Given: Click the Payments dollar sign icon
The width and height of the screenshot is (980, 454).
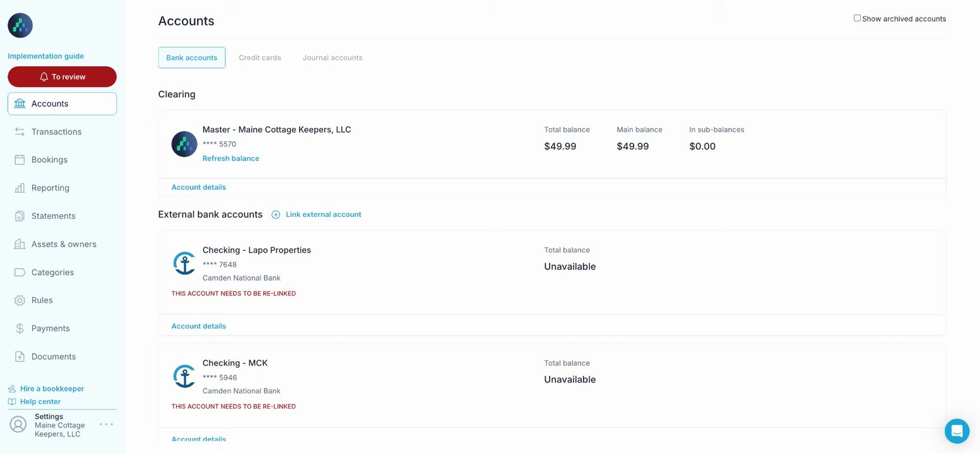Looking at the screenshot, I should [x=20, y=329].
